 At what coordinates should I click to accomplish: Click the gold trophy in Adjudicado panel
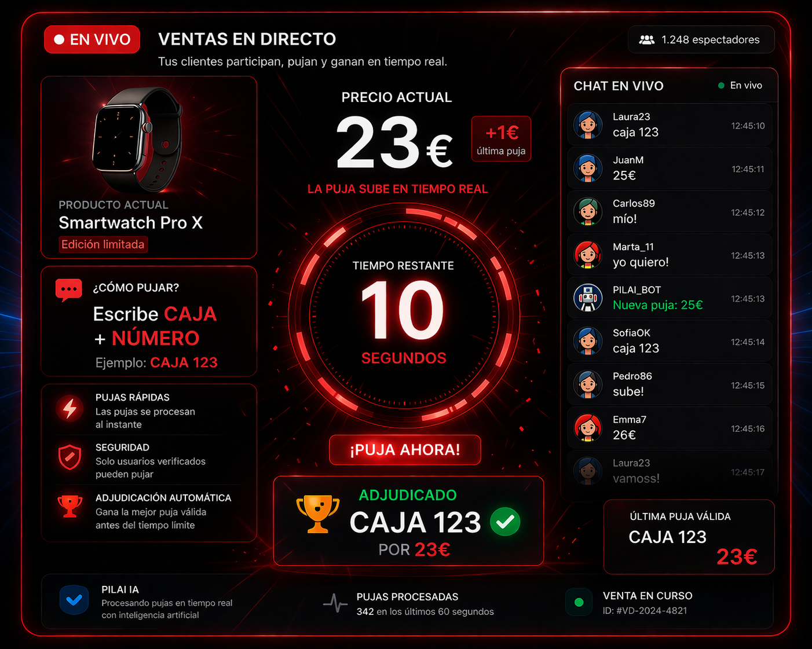click(x=317, y=514)
